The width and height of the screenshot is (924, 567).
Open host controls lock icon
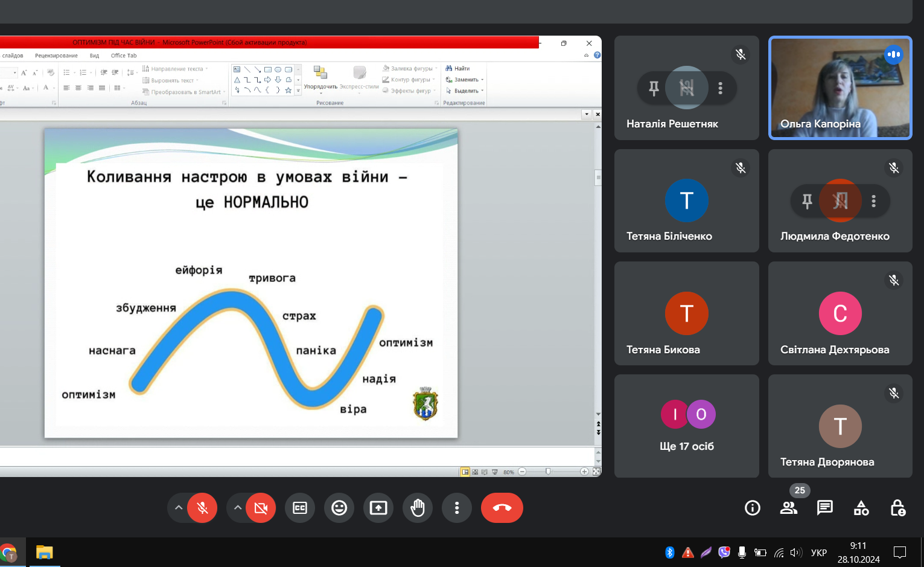coord(897,508)
